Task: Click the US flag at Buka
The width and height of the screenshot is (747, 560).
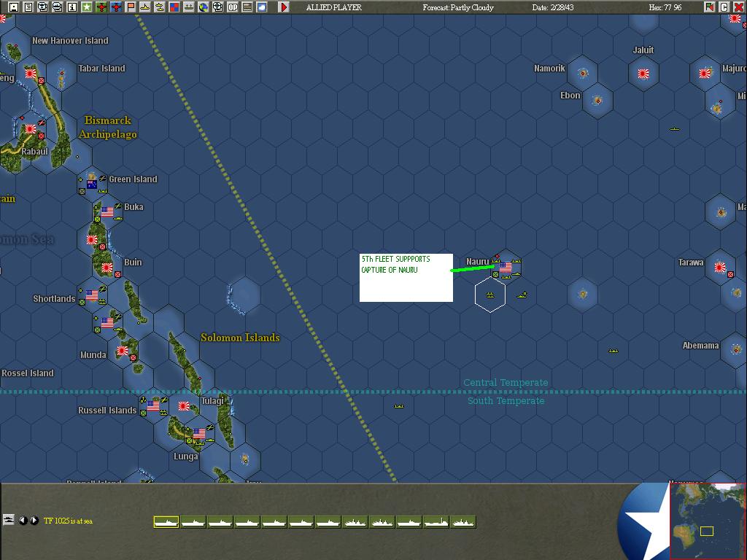Action: [107, 211]
